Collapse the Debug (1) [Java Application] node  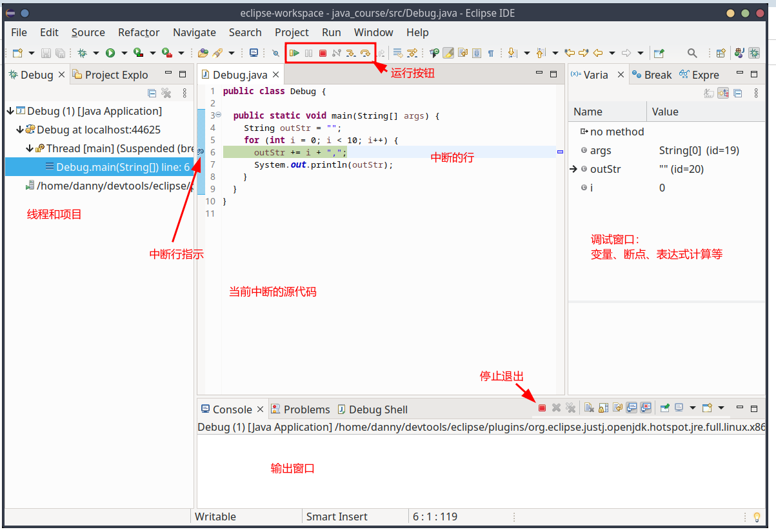[x=10, y=112]
